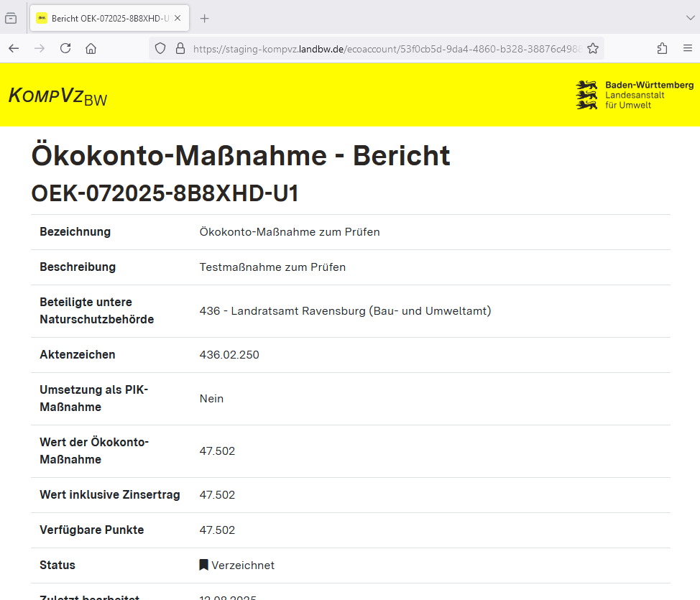Reload the current report page
The height and width of the screenshot is (600, 700).
(x=65, y=48)
